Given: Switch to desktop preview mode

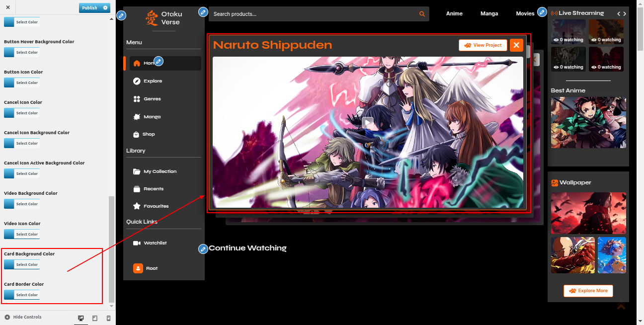Looking at the screenshot, I should coord(81,318).
